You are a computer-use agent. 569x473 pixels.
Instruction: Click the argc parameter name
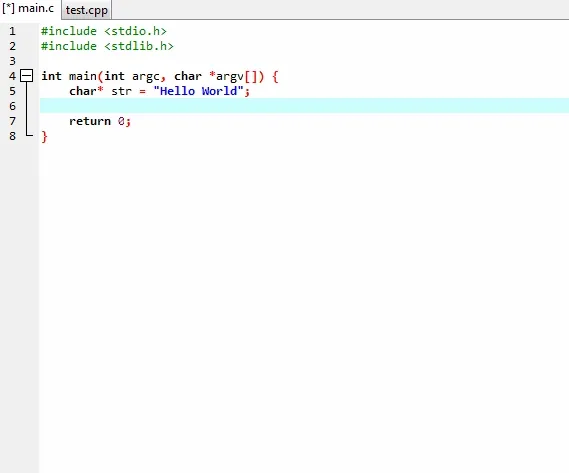(x=146, y=77)
